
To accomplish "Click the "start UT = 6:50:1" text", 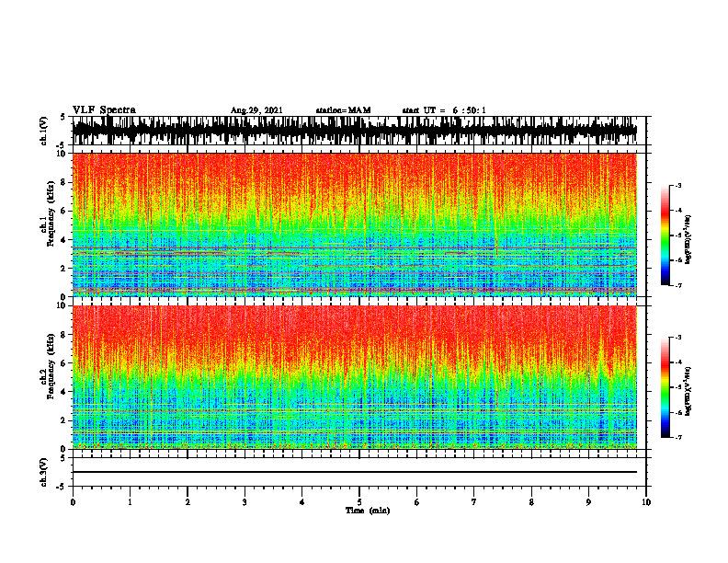I will [x=444, y=110].
